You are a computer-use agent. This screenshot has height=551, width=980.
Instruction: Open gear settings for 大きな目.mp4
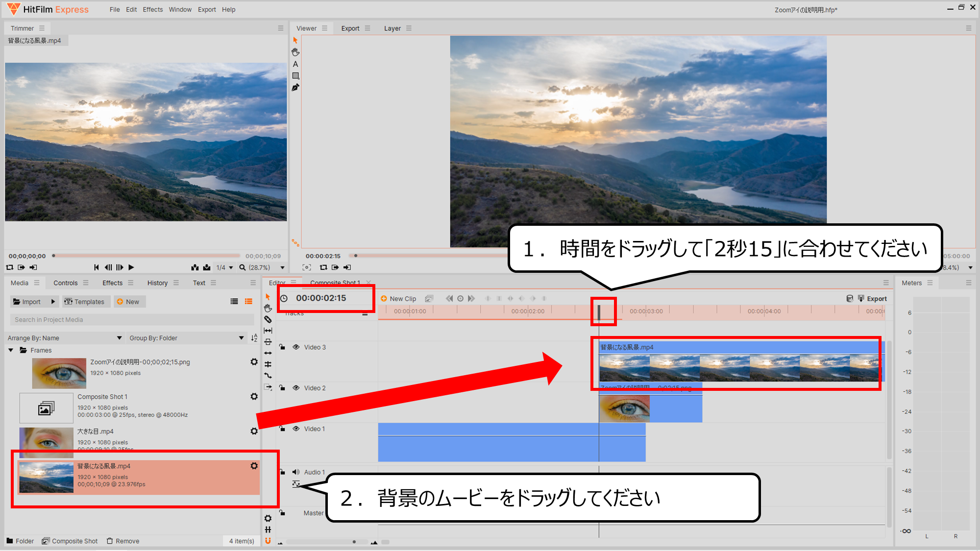tap(254, 431)
